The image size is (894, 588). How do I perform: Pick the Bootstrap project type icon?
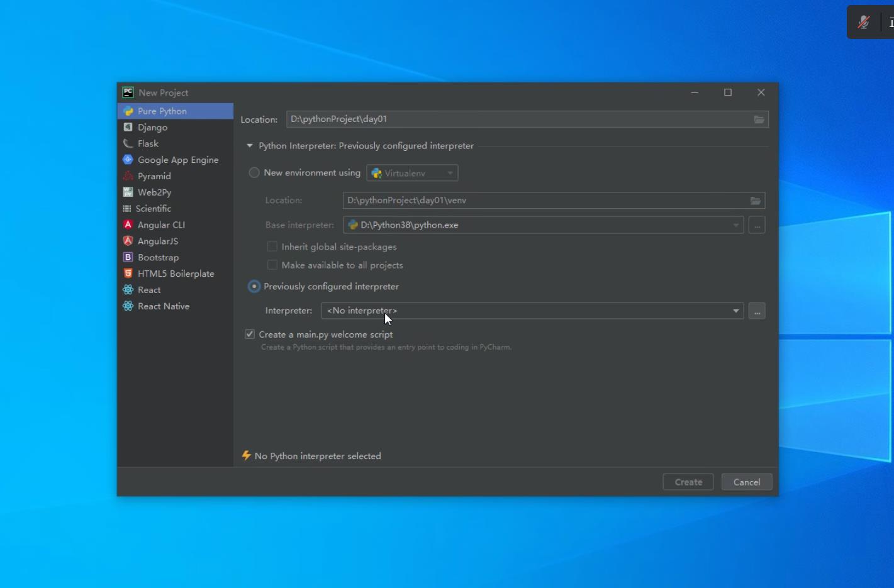click(x=128, y=257)
